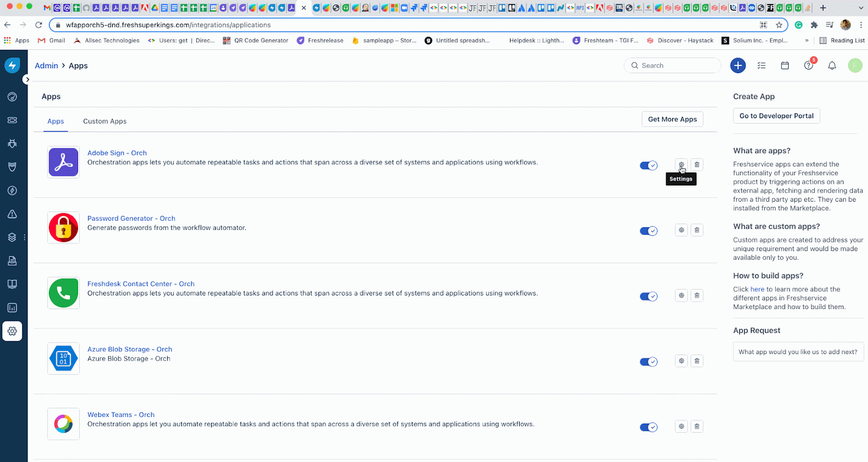The width and height of the screenshot is (868, 462).
Task: Open the Adobe Sign - Orch link
Action: pos(117,153)
